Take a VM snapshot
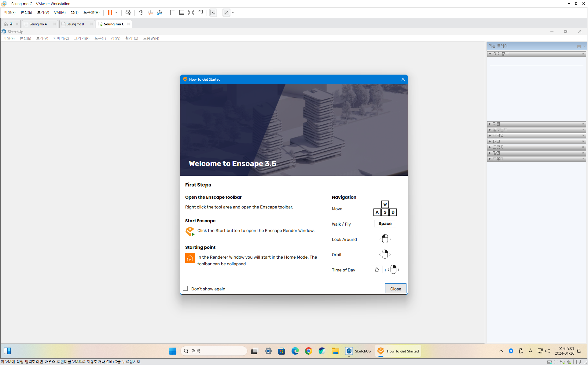Viewport: 588px width, 365px height. (x=141, y=13)
